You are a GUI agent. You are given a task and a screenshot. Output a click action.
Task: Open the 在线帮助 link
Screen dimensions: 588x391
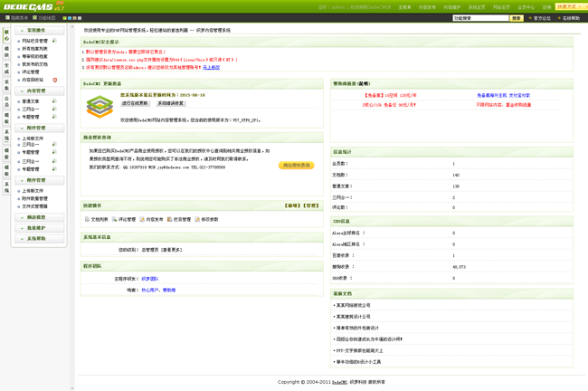click(571, 18)
